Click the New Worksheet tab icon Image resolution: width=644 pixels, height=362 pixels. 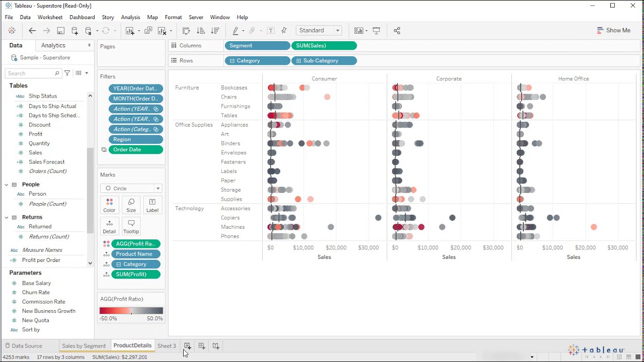tap(187, 346)
